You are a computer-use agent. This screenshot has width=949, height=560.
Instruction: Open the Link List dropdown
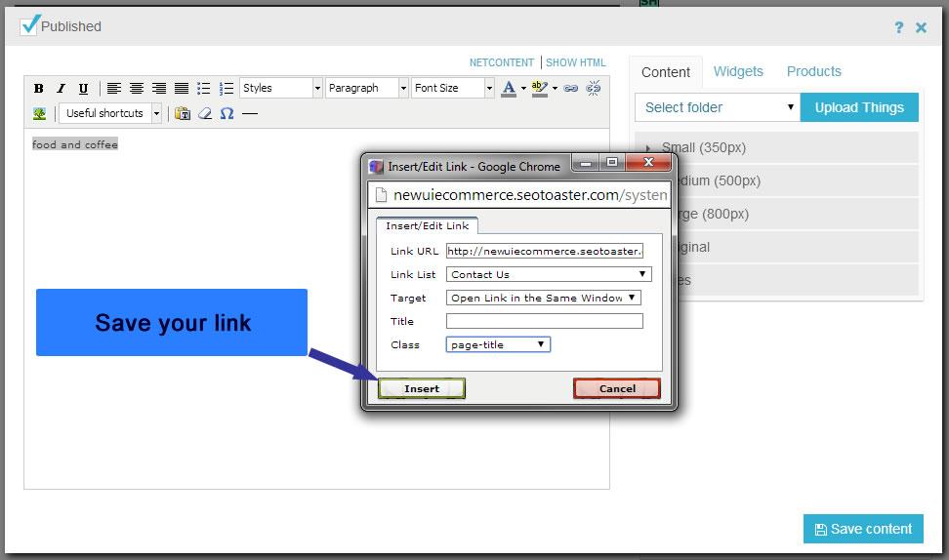[549, 274]
